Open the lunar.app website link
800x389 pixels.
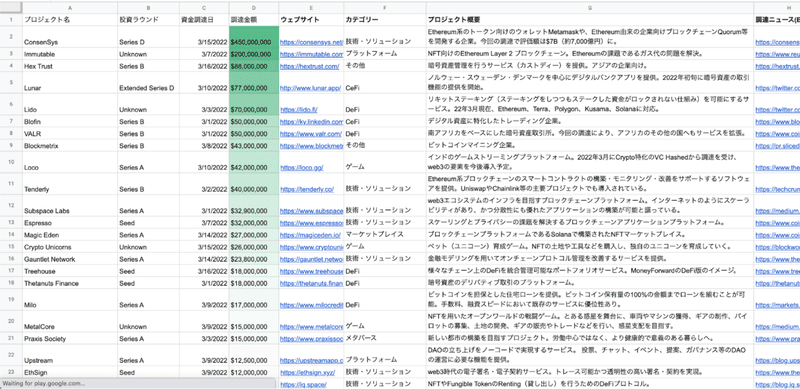click(310, 88)
